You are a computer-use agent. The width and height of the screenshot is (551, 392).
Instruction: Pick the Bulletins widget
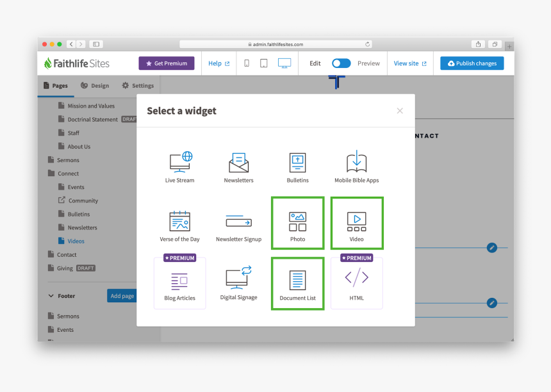298,167
